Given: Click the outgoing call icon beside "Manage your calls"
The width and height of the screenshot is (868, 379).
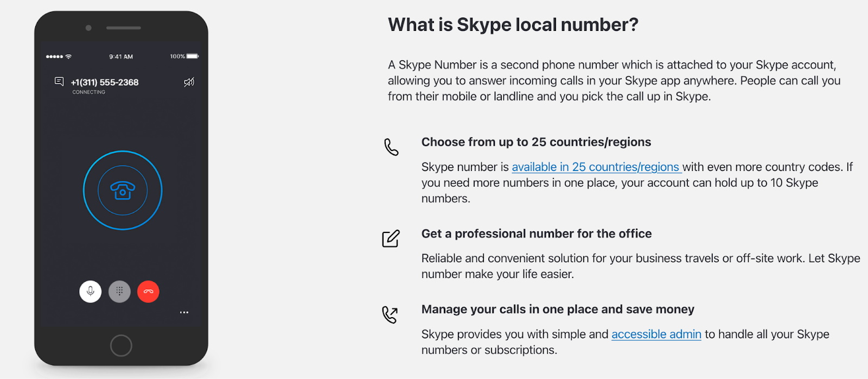Looking at the screenshot, I should pyautogui.click(x=390, y=314).
